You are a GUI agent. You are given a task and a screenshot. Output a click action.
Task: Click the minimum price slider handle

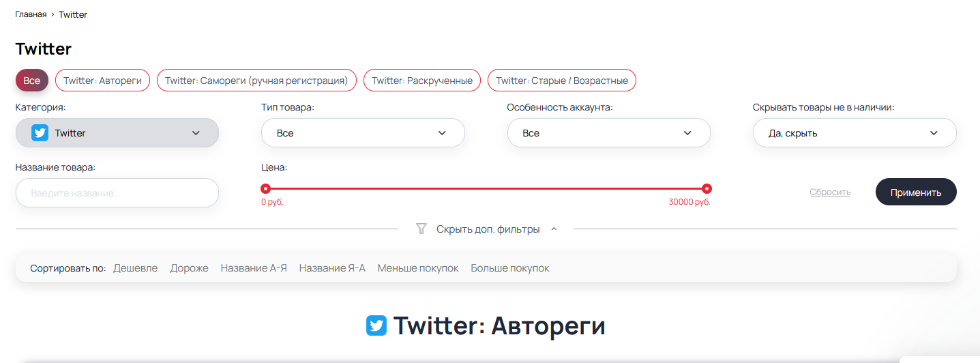(x=265, y=189)
